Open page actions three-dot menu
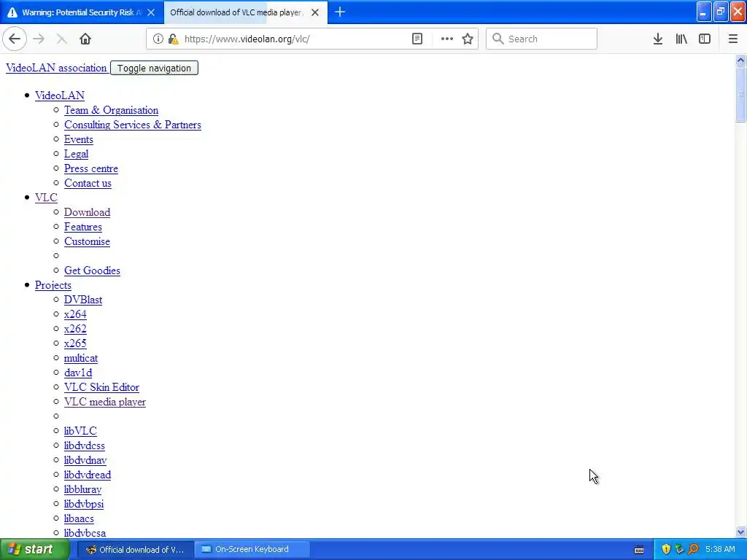 (447, 39)
